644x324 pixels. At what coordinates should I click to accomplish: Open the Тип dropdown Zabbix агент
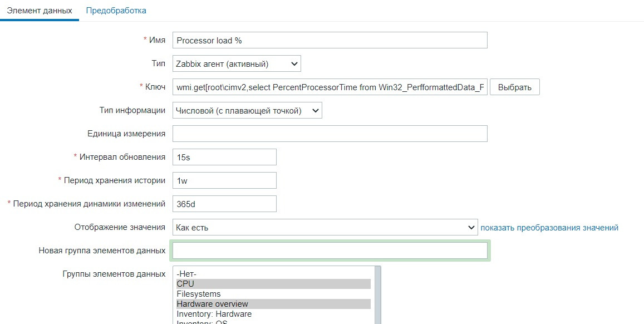click(237, 63)
